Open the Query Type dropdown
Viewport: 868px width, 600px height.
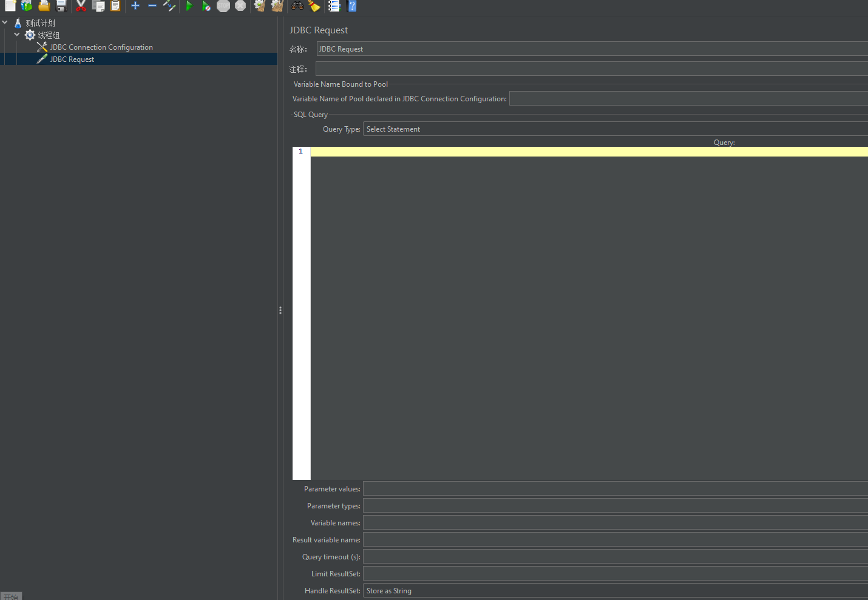tap(615, 129)
